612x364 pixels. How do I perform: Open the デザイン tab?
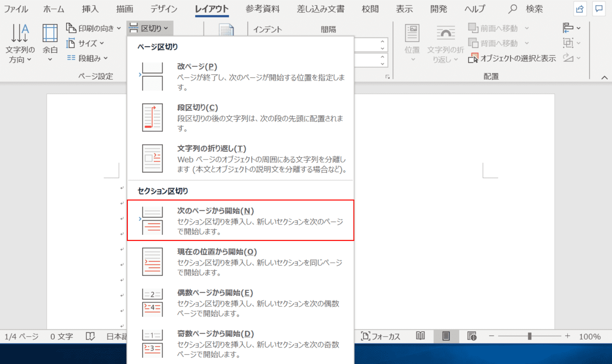(164, 9)
